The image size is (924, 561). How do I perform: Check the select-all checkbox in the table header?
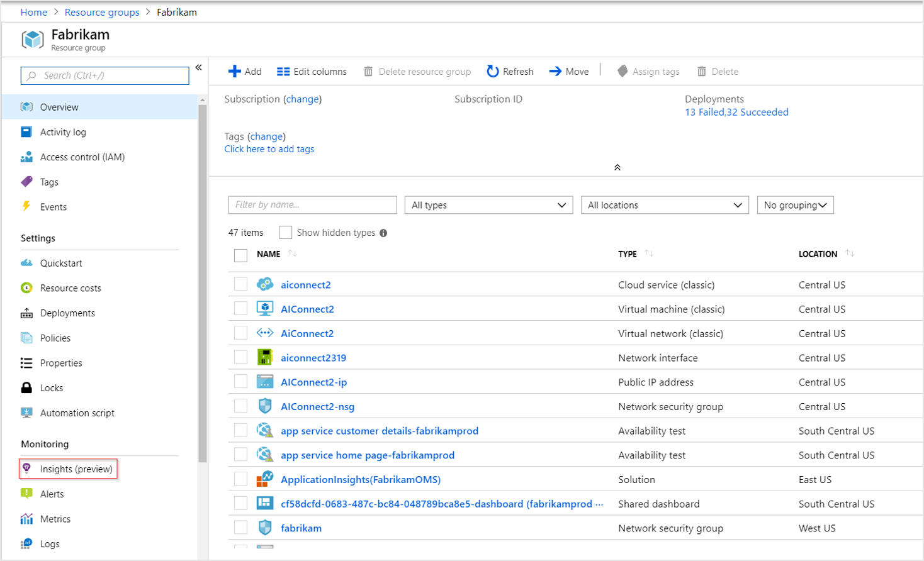[240, 255]
